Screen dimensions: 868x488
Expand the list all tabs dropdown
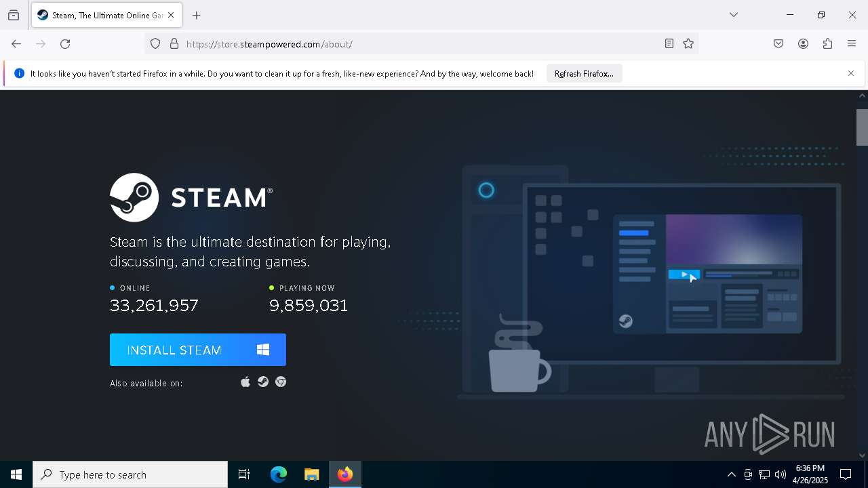(734, 15)
